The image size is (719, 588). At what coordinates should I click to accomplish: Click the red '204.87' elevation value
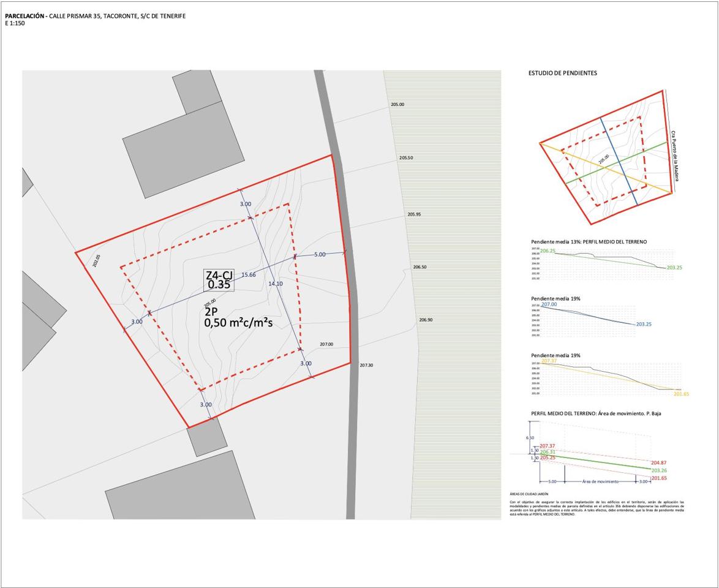coord(659,463)
